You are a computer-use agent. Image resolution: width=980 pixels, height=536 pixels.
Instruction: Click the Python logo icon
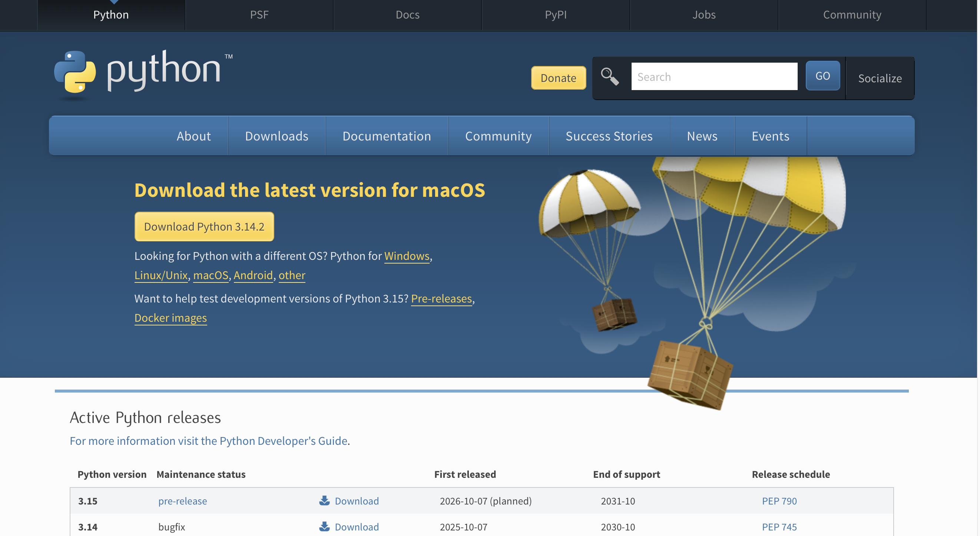pyautogui.click(x=75, y=72)
